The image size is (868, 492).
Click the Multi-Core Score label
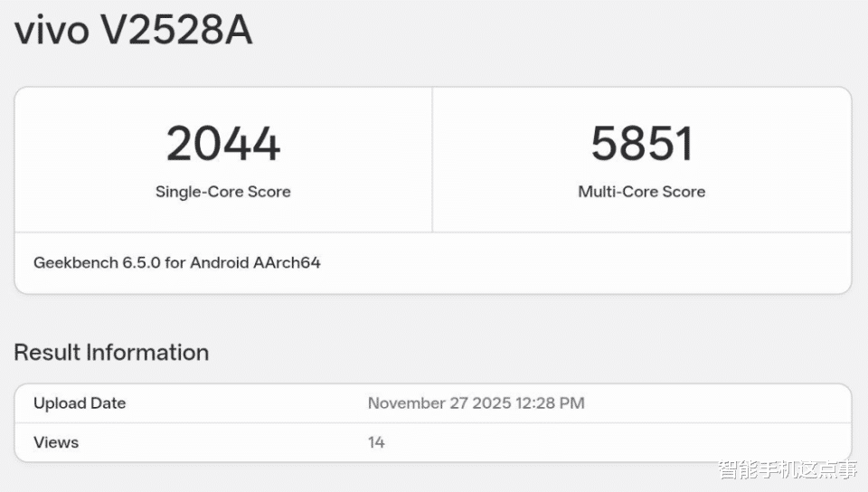click(642, 192)
